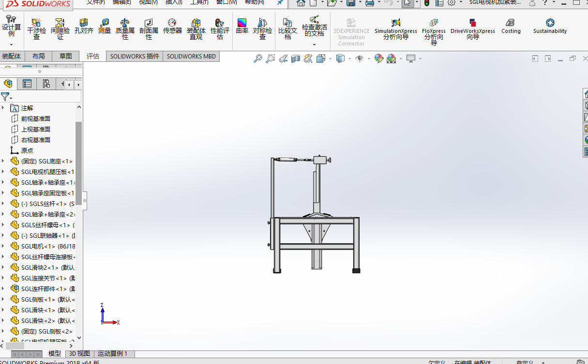Click the panel tabs right scroll arrow
This screenshot has width=588, height=364.
coord(78,85)
